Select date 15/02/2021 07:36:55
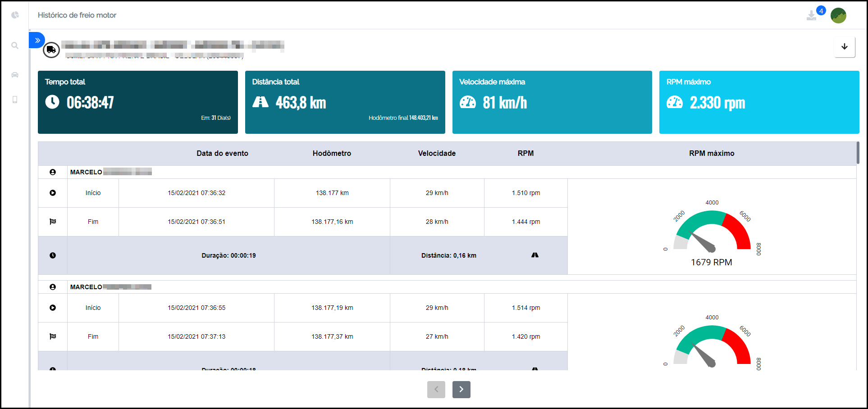Screen dimensions: 868x409 tap(196, 308)
